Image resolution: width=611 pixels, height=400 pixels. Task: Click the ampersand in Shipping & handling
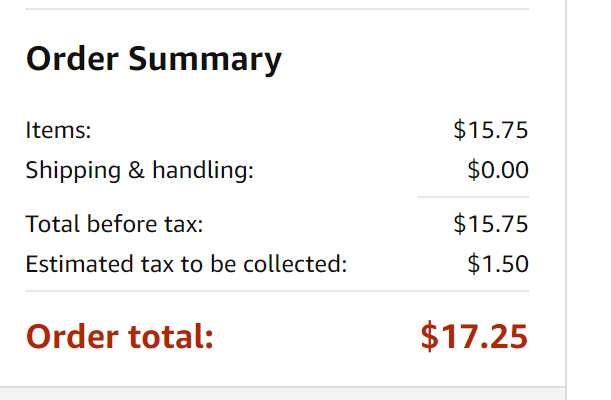tap(136, 170)
